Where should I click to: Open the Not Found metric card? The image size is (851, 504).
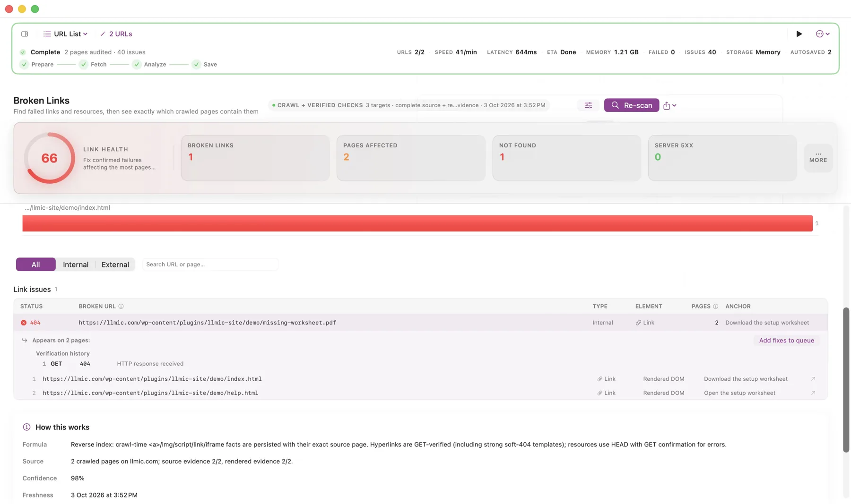point(566,158)
